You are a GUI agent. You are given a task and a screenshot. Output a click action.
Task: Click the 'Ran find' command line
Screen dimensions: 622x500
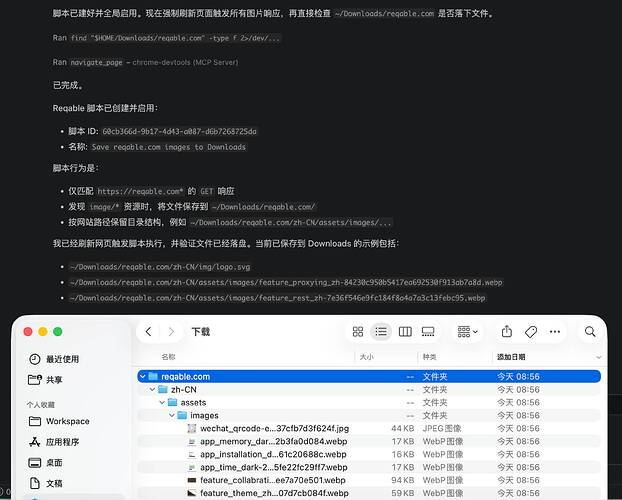point(167,38)
